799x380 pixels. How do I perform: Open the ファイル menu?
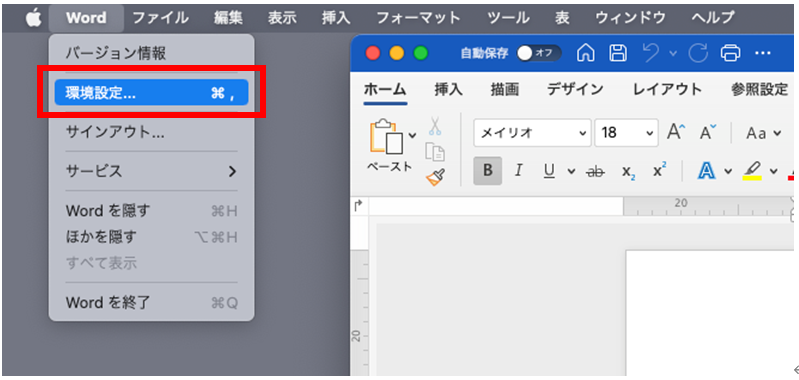coord(161,18)
